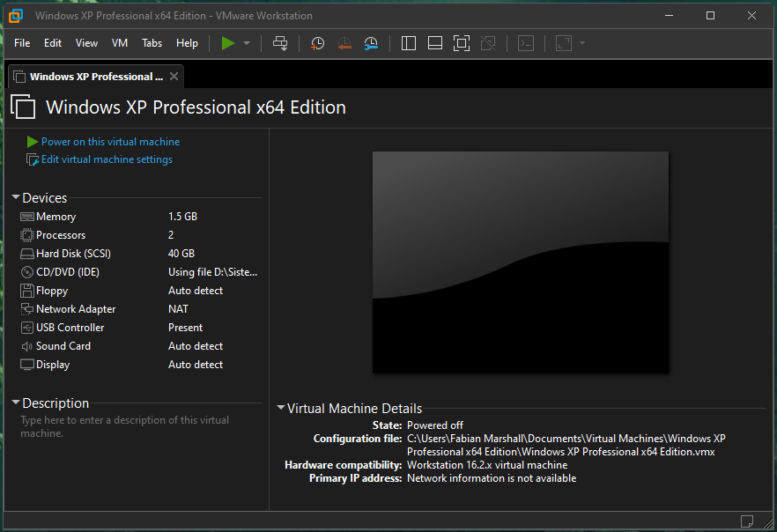Image resolution: width=777 pixels, height=532 pixels.
Task: Open the Help menu
Action: pos(187,43)
